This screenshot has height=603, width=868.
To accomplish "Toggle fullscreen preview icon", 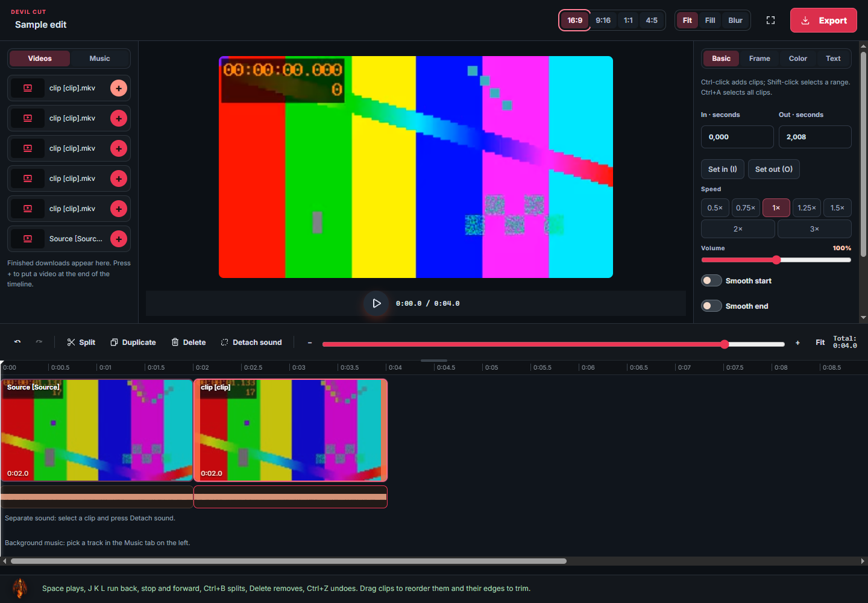I will (x=770, y=21).
